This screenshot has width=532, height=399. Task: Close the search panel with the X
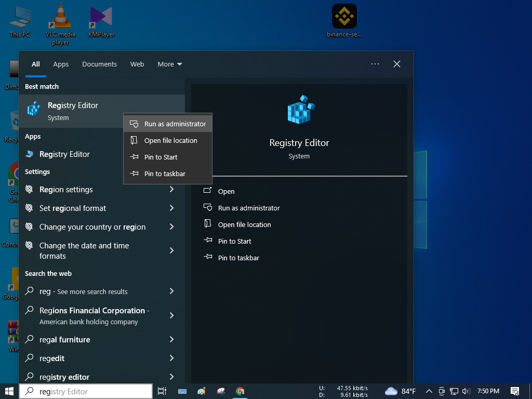pos(396,64)
